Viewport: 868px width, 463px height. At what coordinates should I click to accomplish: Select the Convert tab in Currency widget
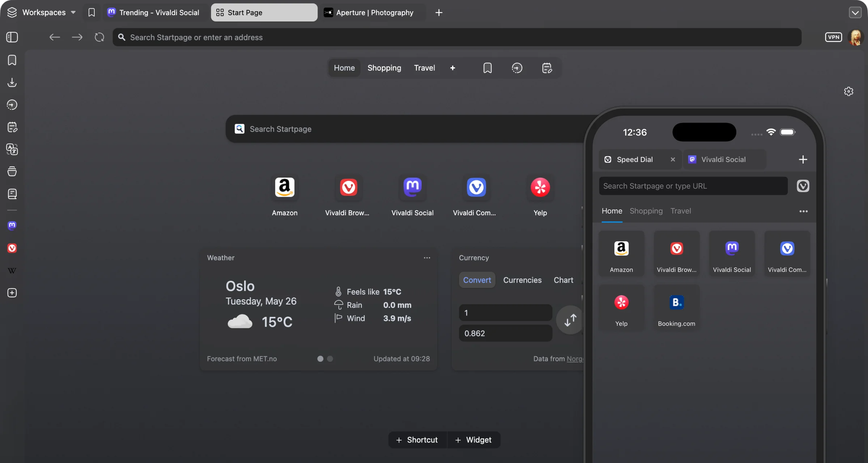(477, 280)
